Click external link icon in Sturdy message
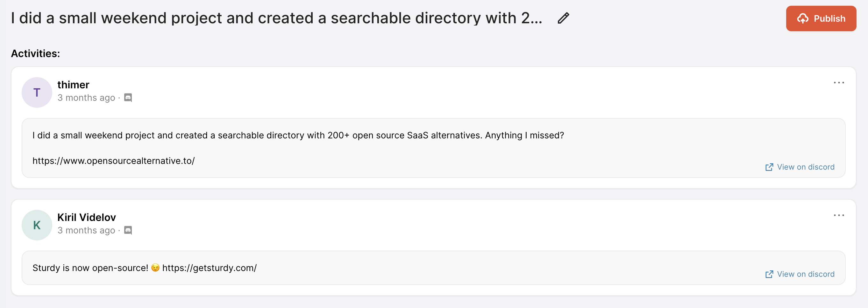868x308 pixels. point(769,274)
